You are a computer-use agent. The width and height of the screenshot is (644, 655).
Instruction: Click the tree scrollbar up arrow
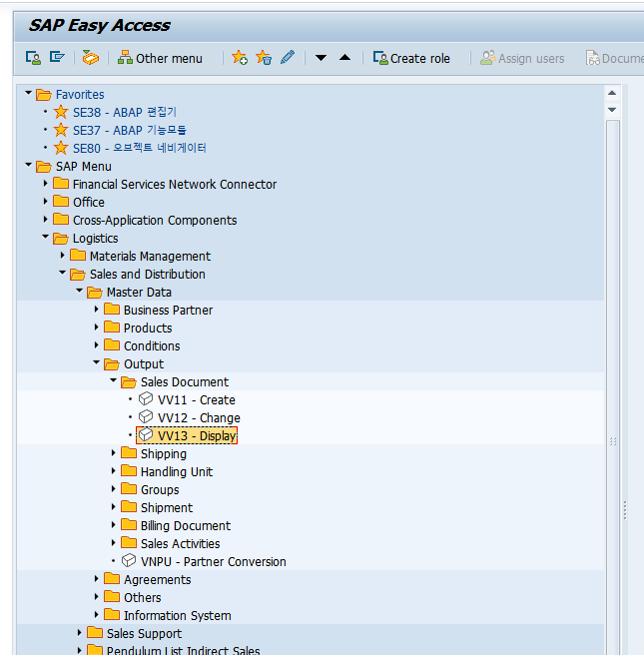(x=612, y=93)
